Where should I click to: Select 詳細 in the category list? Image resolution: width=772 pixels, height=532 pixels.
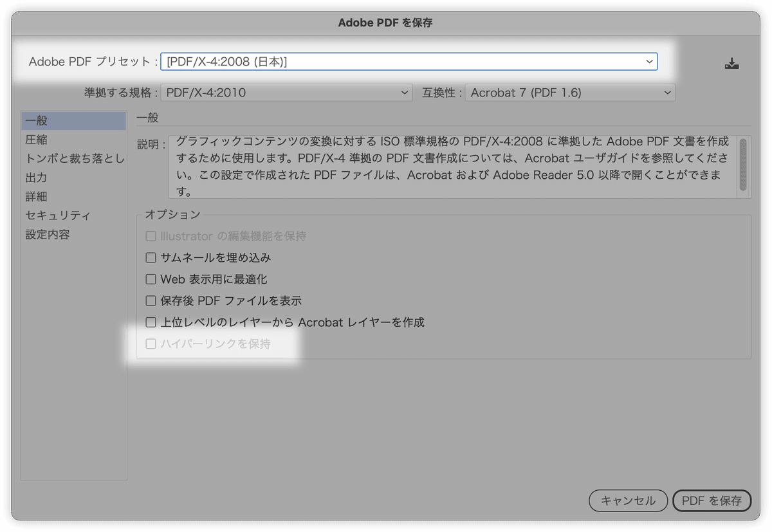[73, 196]
